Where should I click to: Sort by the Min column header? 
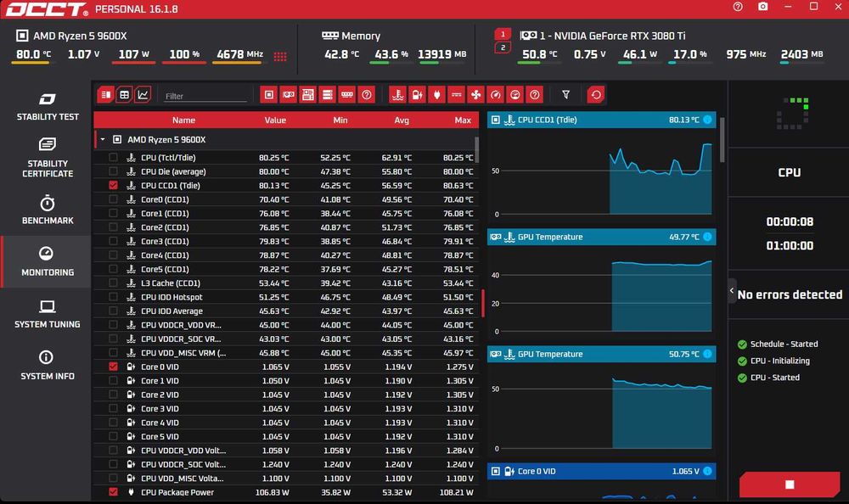340,120
